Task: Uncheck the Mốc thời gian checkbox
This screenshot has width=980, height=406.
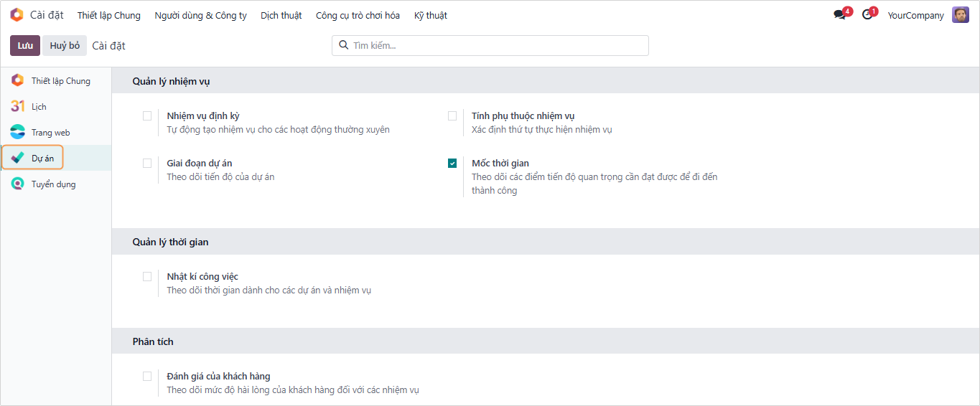Action: [x=452, y=164]
